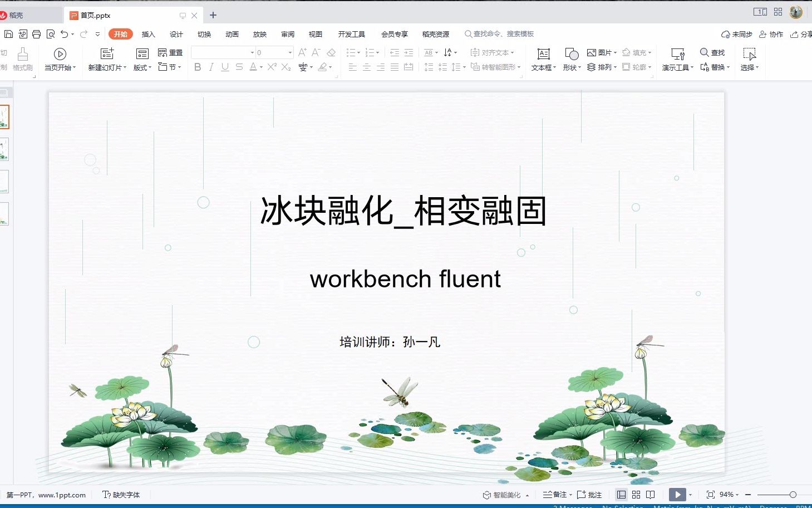This screenshot has width=812, height=508.
Task: Click the New Slide (新建幻灯片) icon
Action: [x=107, y=53]
